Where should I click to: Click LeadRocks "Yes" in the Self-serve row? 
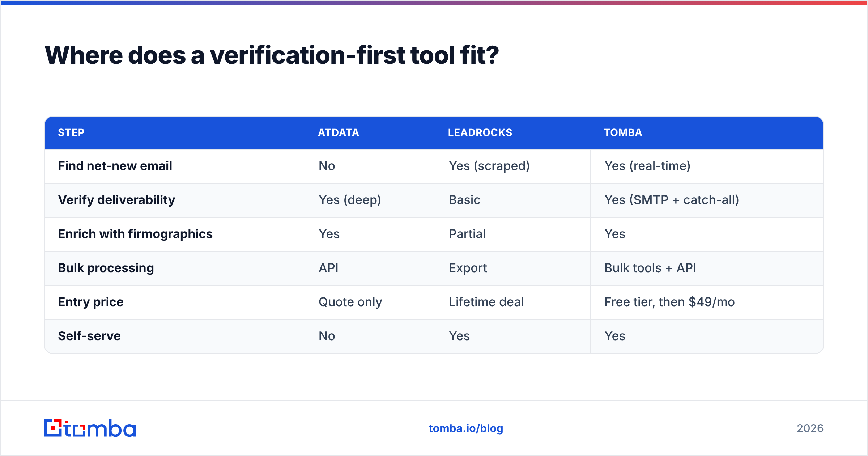click(x=459, y=336)
